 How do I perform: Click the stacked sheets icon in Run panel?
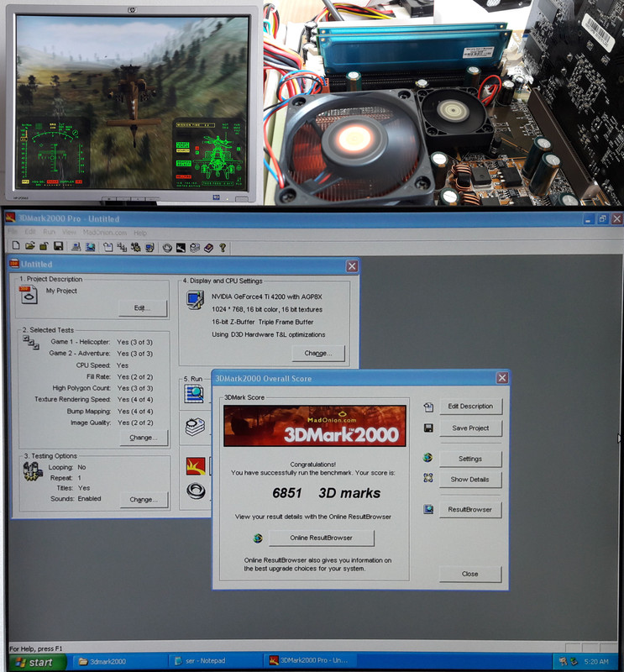tap(195, 427)
